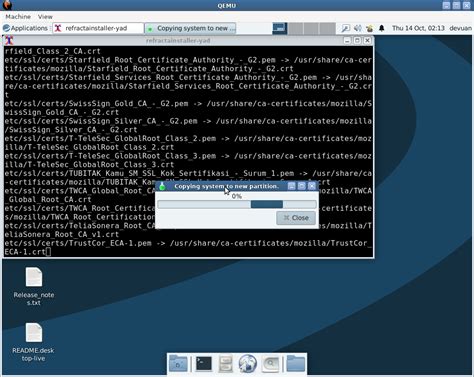The image size is (474, 377).
Task: Click the refractainstaller-yad window title text
Action: [178, 40]
